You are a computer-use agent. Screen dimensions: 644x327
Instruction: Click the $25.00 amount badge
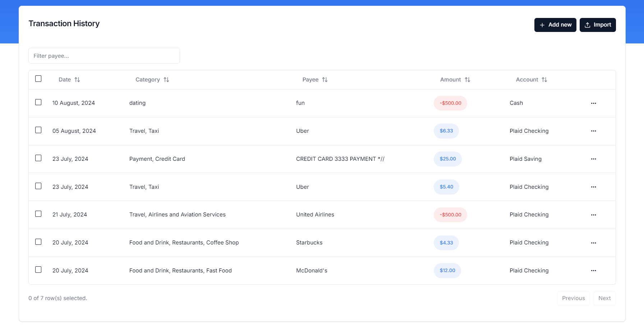pos(448,159)
